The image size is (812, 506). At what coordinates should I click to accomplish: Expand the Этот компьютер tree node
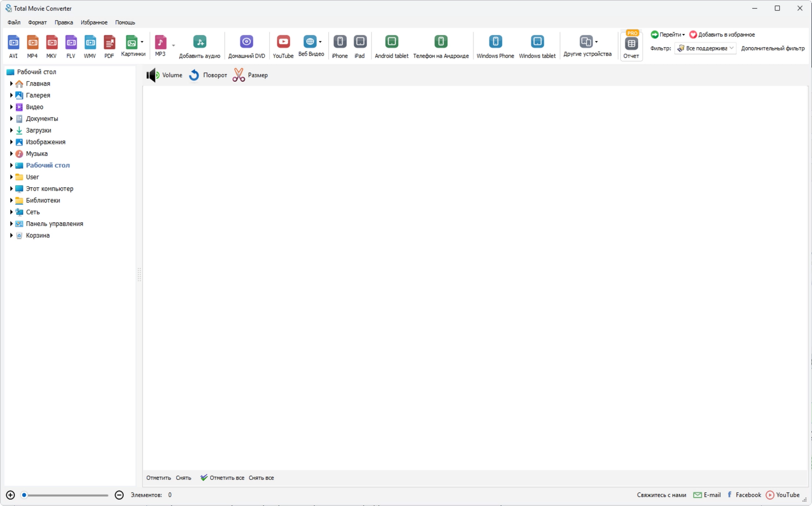click(11, 189)
